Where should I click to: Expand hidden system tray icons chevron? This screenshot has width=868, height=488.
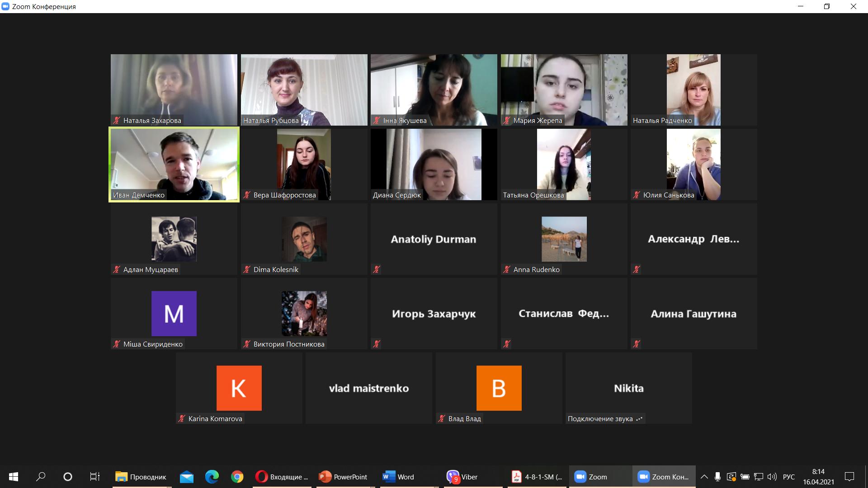point(704,477)
